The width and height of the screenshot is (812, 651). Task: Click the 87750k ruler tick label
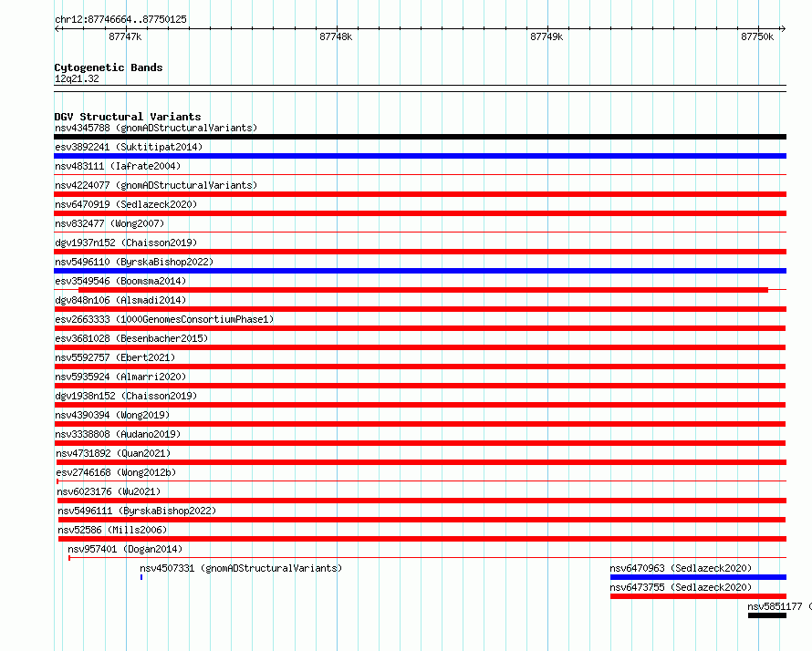pyautogui.click(x=757, y=36)
